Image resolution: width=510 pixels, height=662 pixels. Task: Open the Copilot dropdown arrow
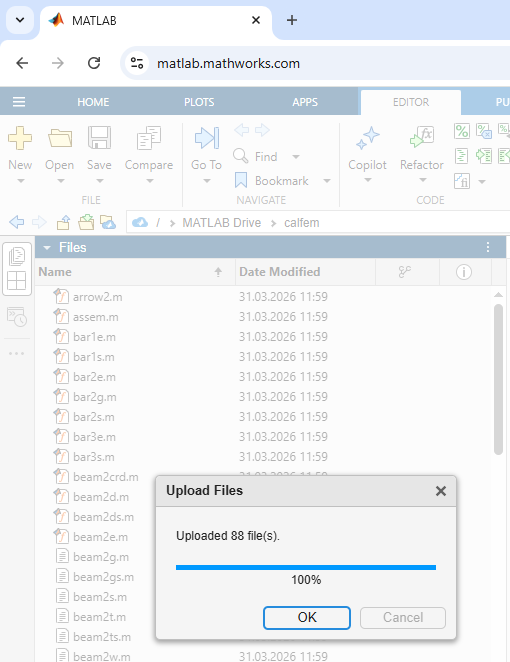(368, 180)
